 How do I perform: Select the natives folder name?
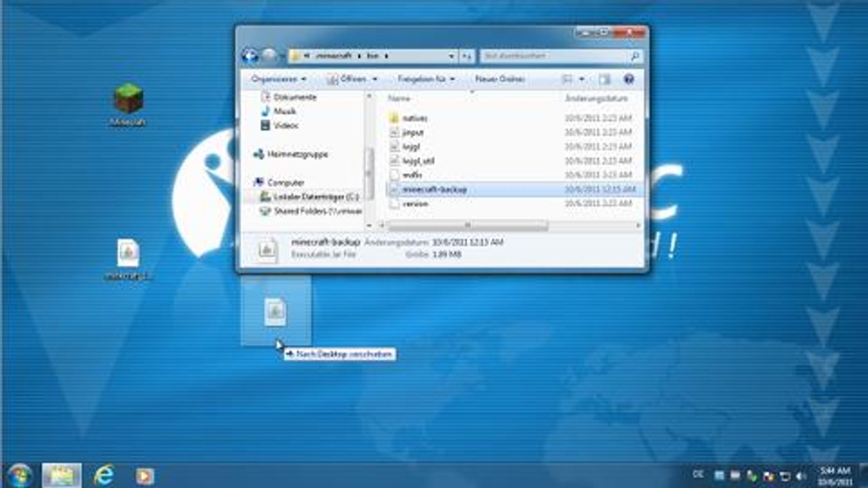[x=414, y=119]
